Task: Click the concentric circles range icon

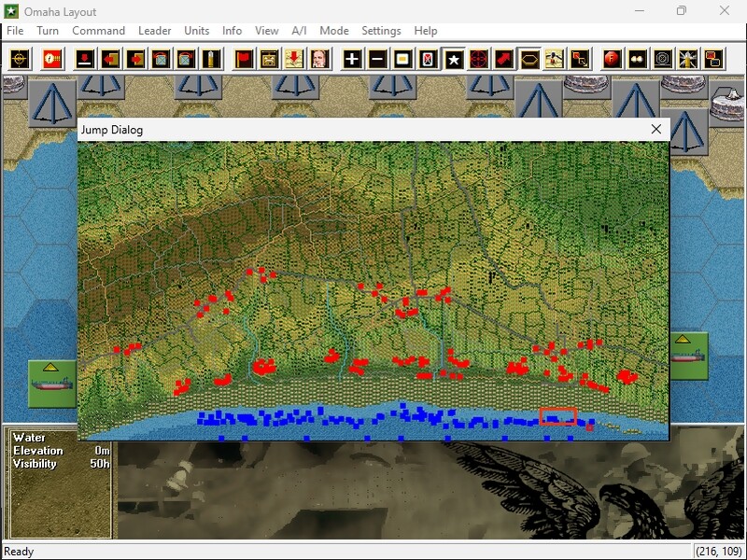Action: coord(663,59)
